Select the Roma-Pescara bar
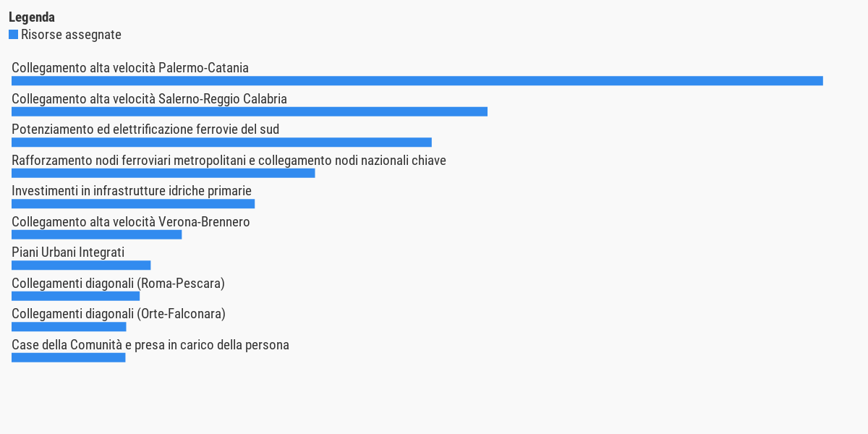 [75, 296]
